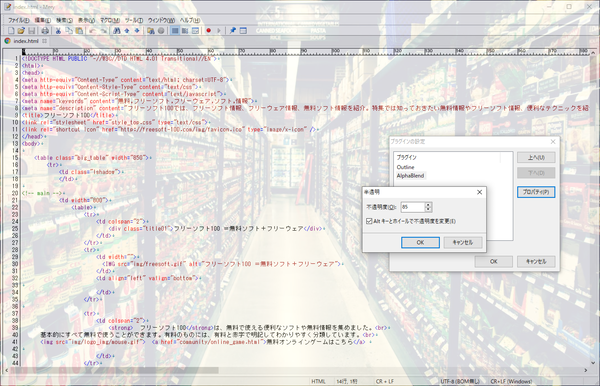The image size is (600, 386).
Task: Increase opacity with the spinner up arrow
Action: 428,205
